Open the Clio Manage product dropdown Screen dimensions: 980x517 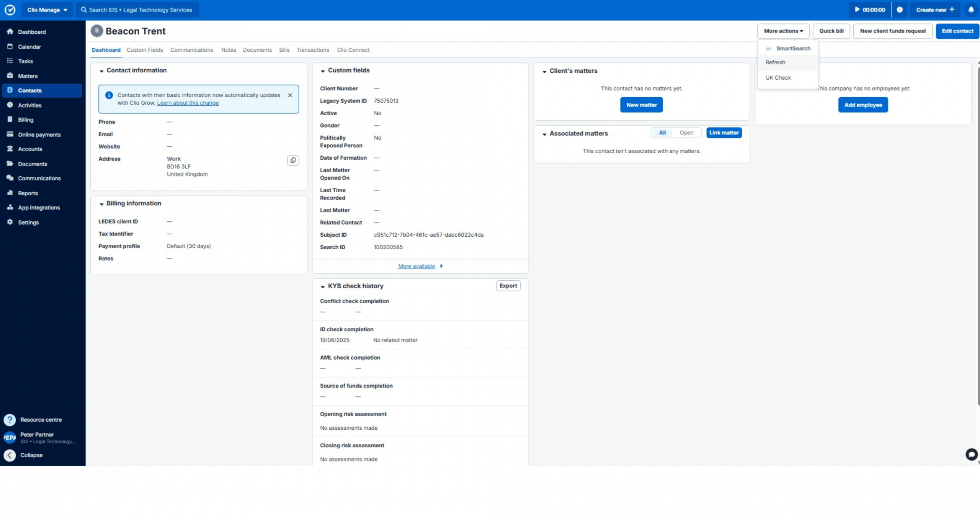pyautogui.click(x=47, y=10)
